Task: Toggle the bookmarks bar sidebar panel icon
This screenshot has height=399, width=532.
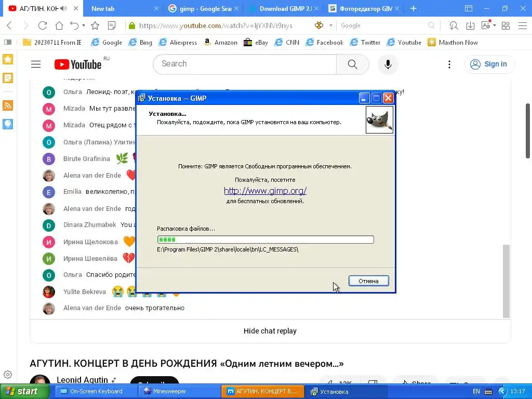Action: pos(8,43)
